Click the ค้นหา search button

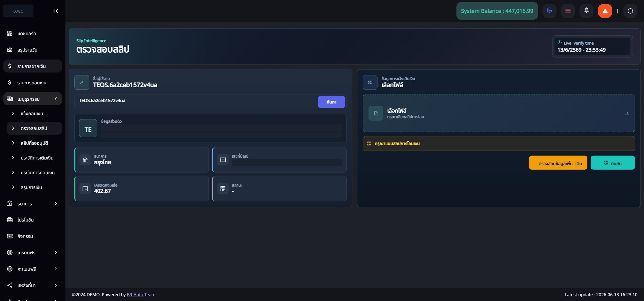[x=331, y=102]
